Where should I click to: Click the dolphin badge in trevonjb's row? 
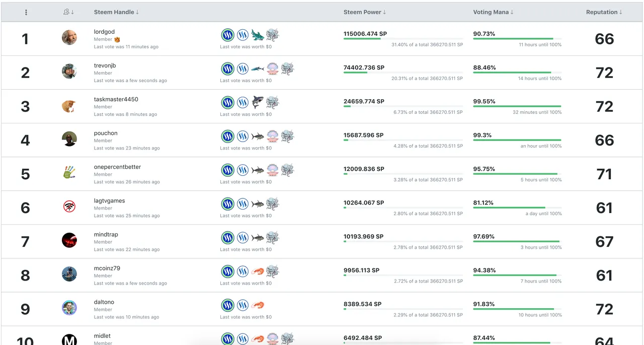pos(258,68)
